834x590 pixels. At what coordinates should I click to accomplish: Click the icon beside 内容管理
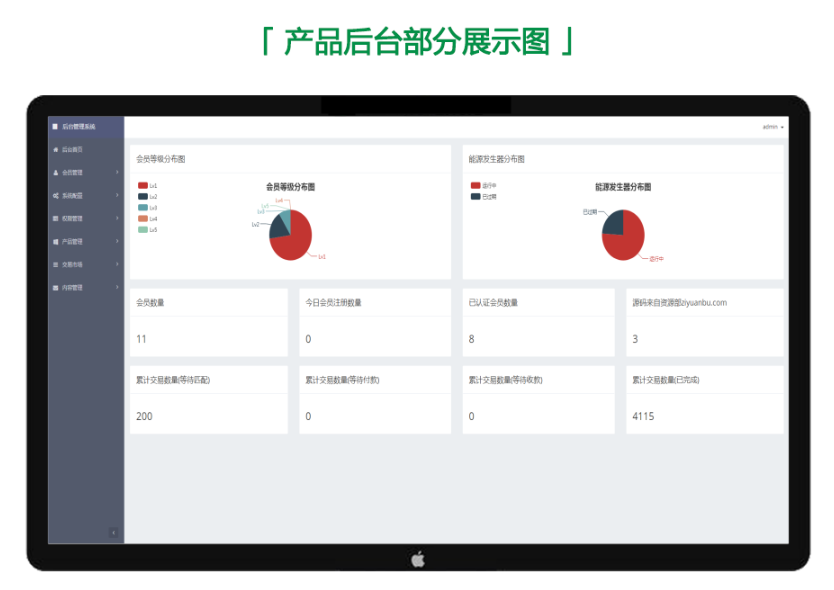coord(56,287)
